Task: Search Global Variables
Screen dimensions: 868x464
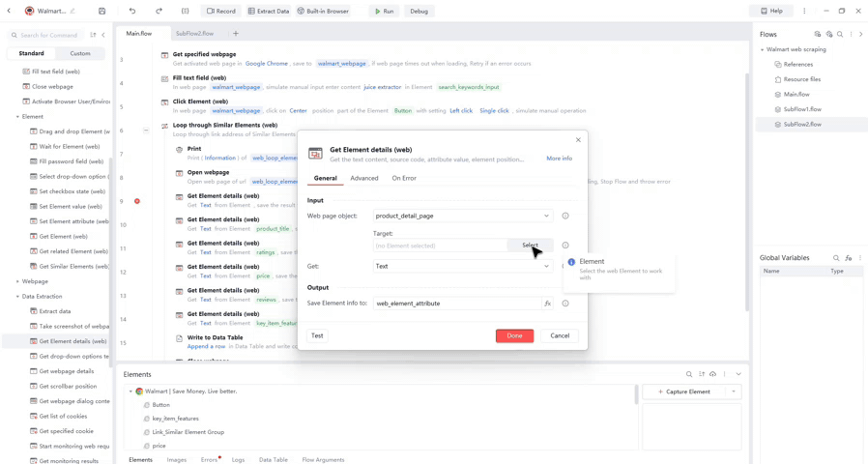Action: coord(836,258)
